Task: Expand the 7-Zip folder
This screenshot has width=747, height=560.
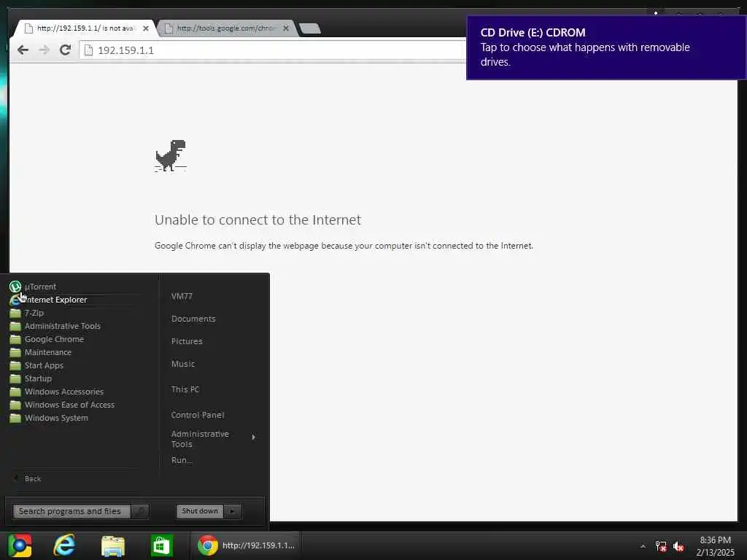Action: click(x=28, y=313)
